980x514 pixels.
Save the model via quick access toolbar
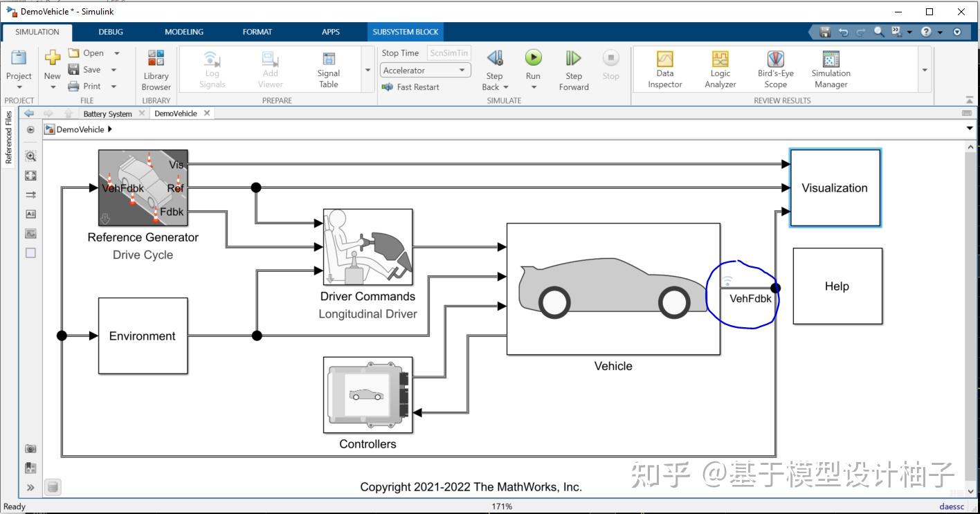click(824, 32)
